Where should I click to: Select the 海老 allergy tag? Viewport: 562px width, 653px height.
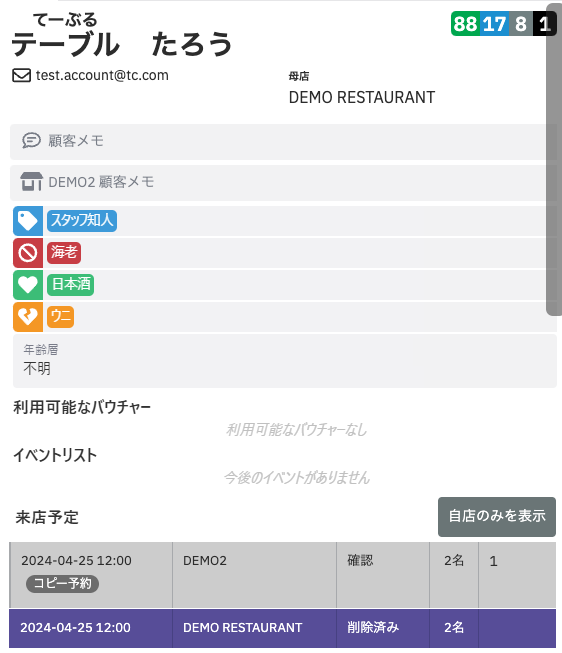tap(64, 253)
